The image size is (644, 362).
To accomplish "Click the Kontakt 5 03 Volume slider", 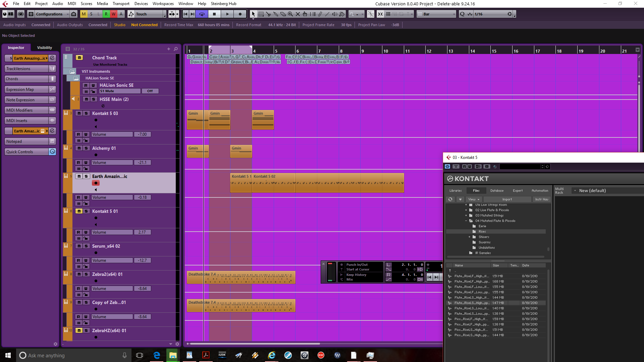I will (112, 134).
